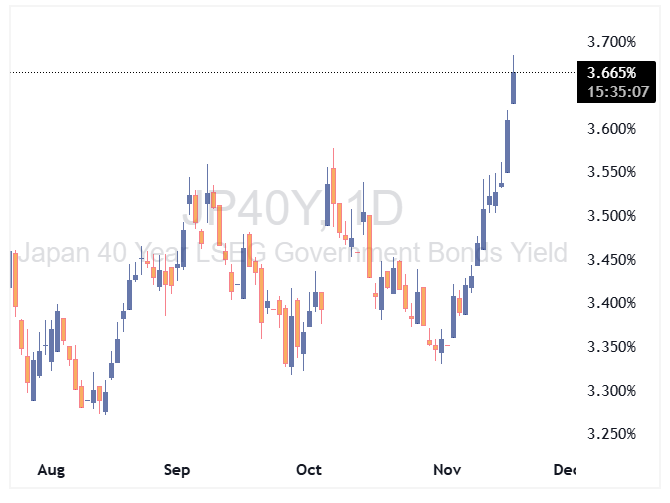Viewport: 670px width, 503px height.
Task: Click the 3.250% y-axis label
Action: click(612, 434)
